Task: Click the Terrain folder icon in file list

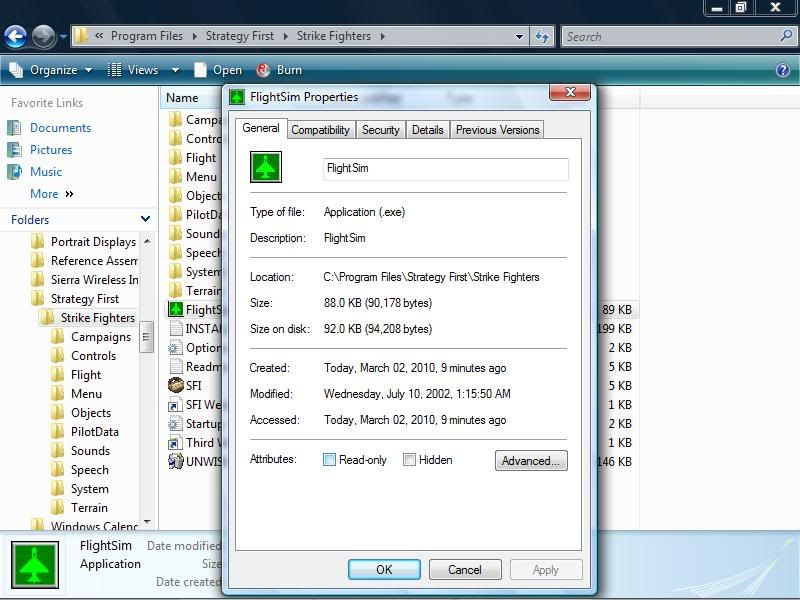Action: 176,290
